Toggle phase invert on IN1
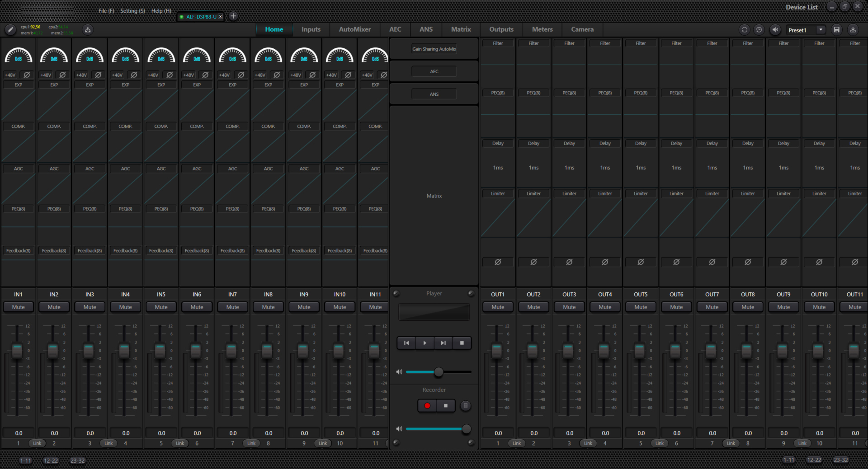868x469 pixels. (x=27, y=75)
